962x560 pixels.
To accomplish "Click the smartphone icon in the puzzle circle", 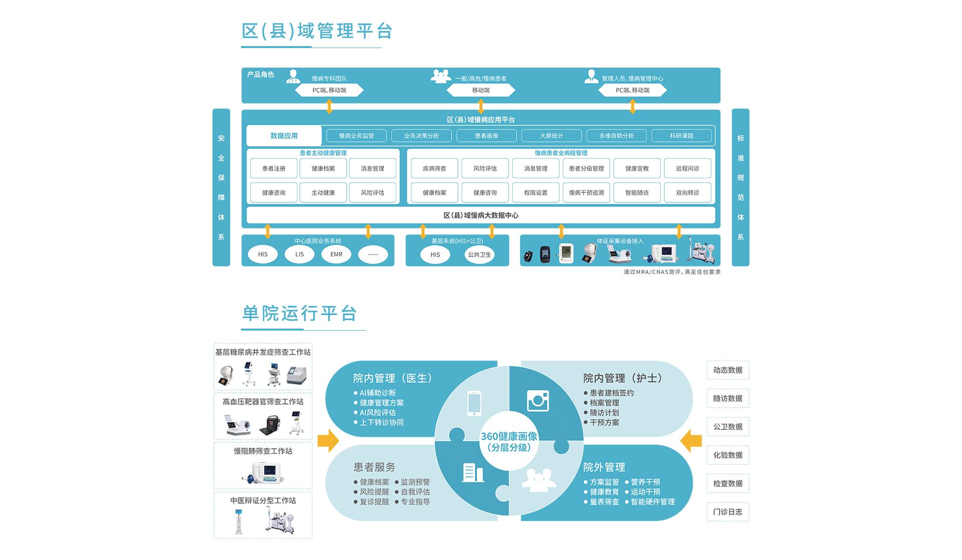I will [x=474, y=403].
